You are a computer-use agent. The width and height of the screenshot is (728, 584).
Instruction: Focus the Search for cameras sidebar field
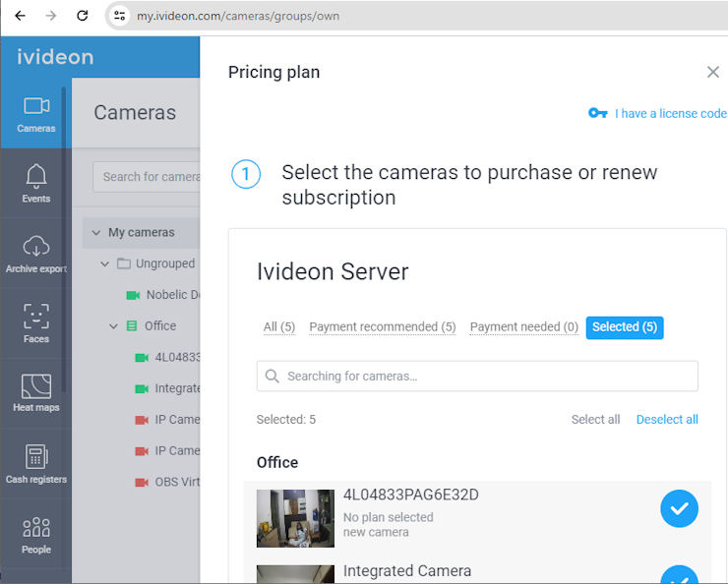click(147, 177)
